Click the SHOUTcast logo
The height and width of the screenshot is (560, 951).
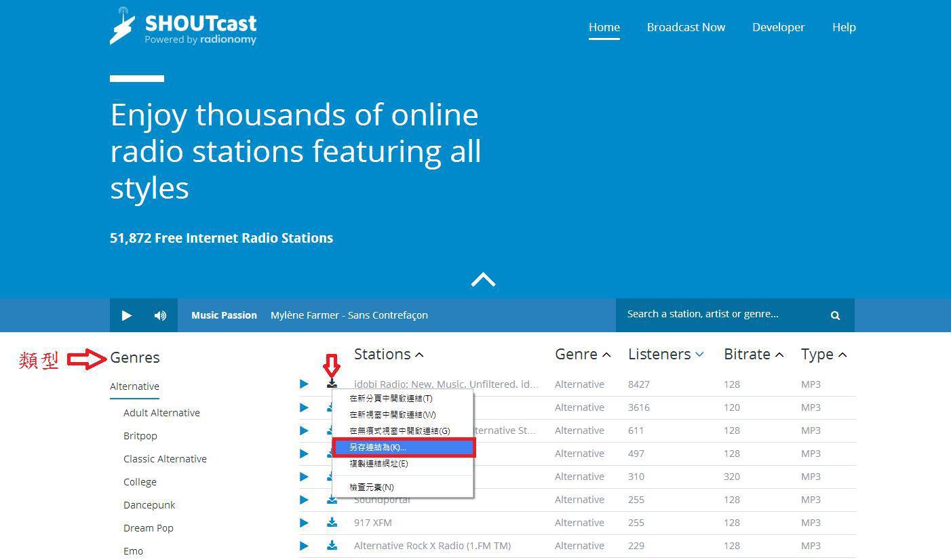183,26
